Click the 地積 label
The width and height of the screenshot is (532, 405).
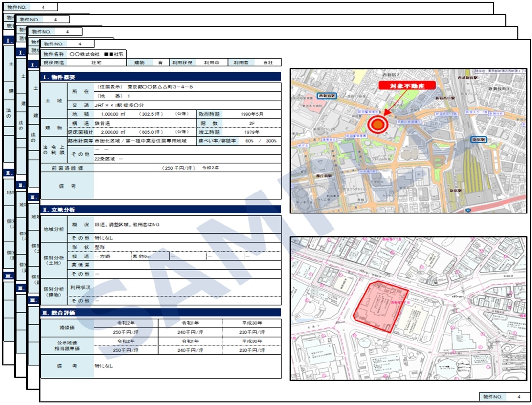(x=80, y=114)
